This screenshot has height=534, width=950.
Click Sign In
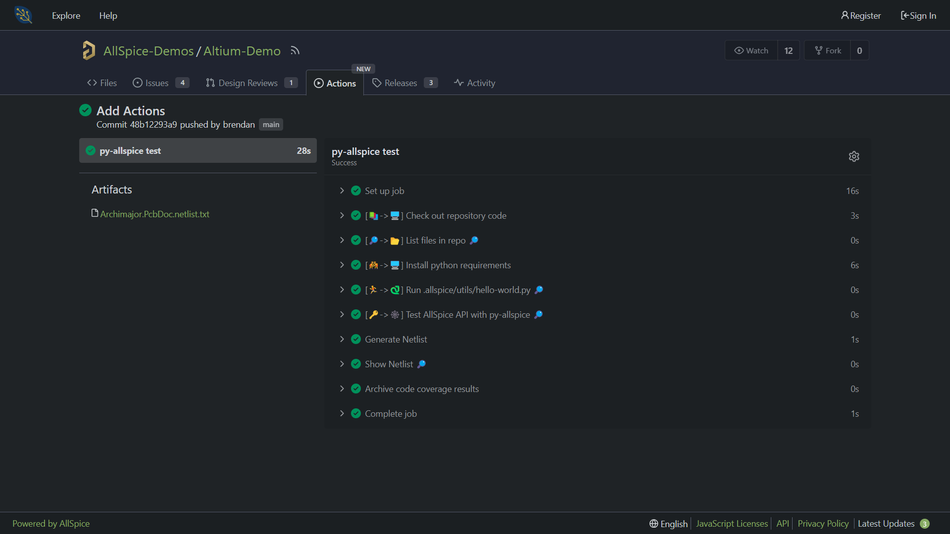tap(918, 15)
